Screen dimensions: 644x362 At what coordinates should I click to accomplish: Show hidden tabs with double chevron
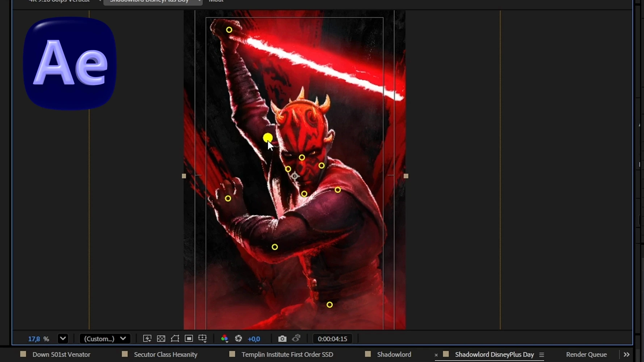pyautogui.click(x=627, y=354)
